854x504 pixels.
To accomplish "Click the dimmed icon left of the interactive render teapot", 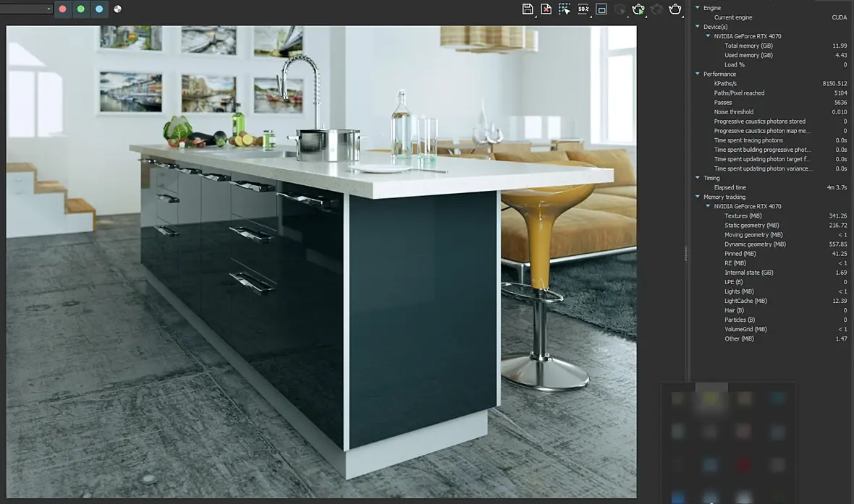I will point(620,9).
